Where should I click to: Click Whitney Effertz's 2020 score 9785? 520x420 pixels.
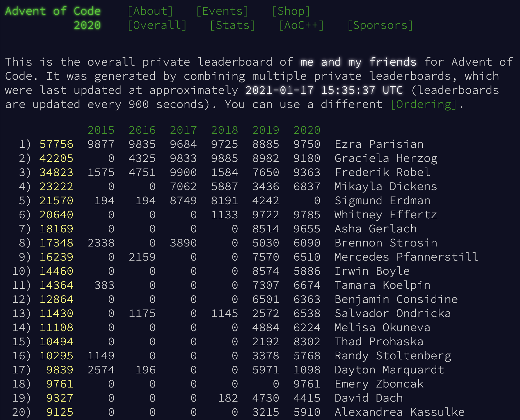(x=307, y=215)
